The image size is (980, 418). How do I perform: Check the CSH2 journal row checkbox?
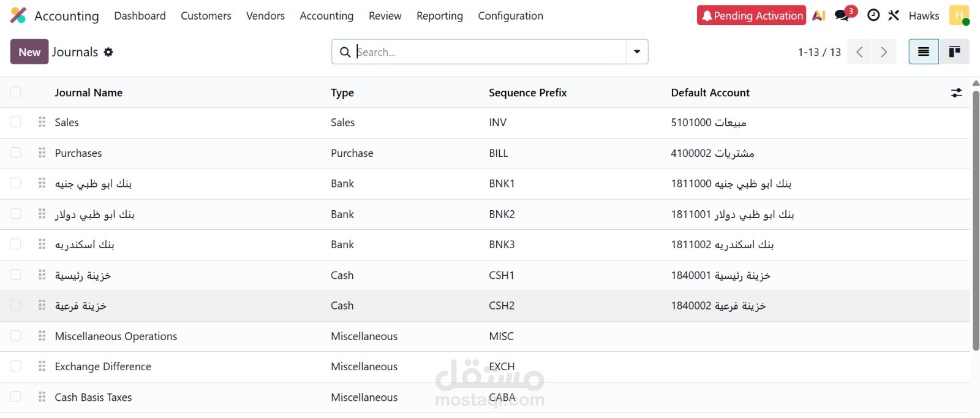click(16, 305)
